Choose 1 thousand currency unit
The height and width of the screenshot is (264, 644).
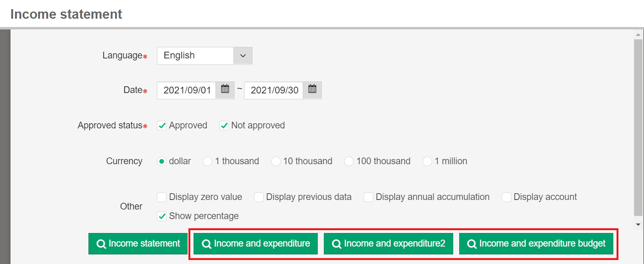(208, 162)
